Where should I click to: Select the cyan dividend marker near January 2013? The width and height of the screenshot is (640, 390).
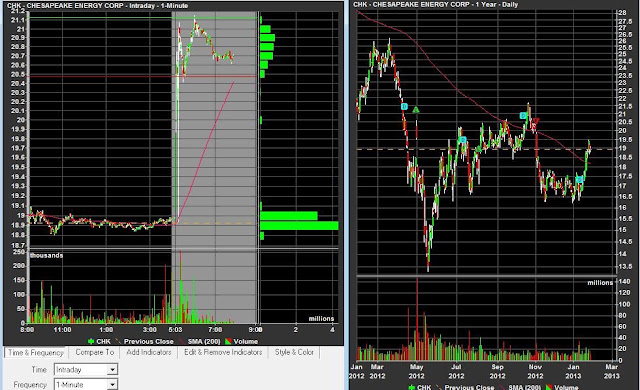(579, 179)
